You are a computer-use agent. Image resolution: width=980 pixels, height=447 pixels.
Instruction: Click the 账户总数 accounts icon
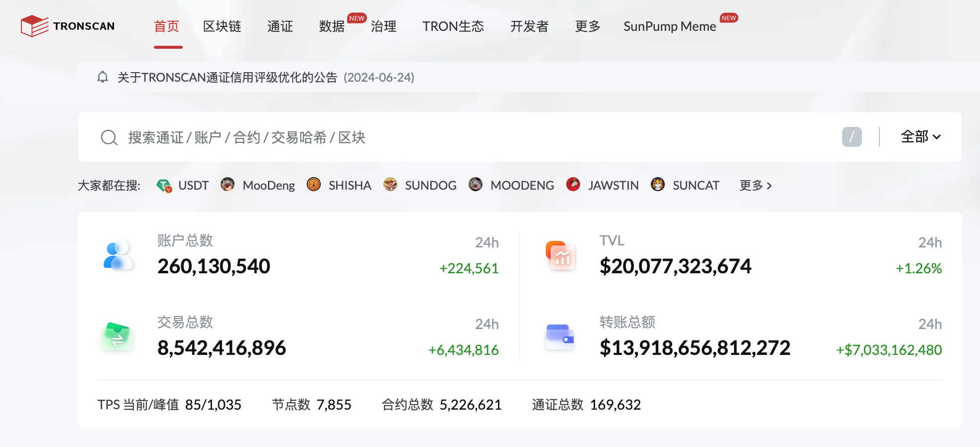118,255
